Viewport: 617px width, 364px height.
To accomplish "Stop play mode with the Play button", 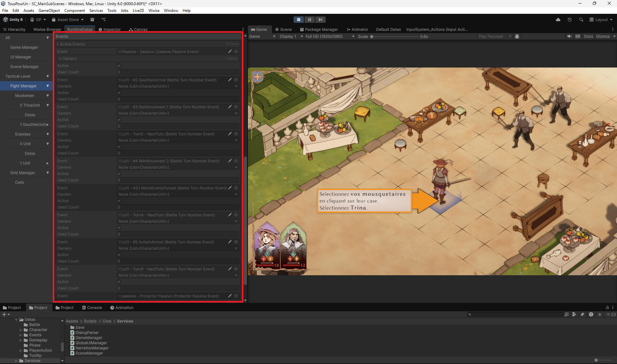I will click(x=298, y=20).
